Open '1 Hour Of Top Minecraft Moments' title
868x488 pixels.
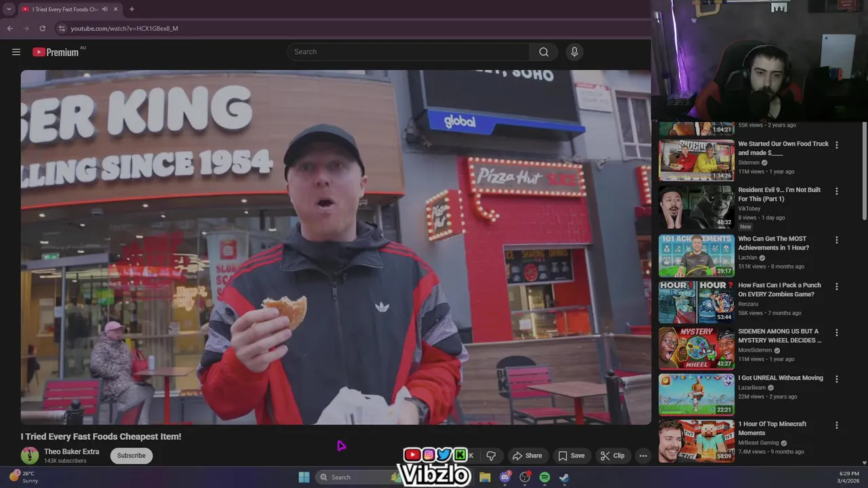point(772,428)
